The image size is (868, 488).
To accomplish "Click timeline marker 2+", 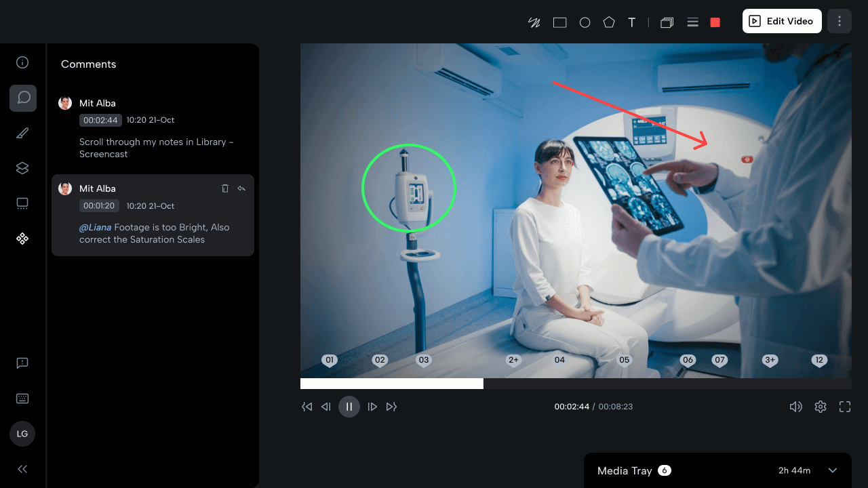I will click(x=513, y=360).
